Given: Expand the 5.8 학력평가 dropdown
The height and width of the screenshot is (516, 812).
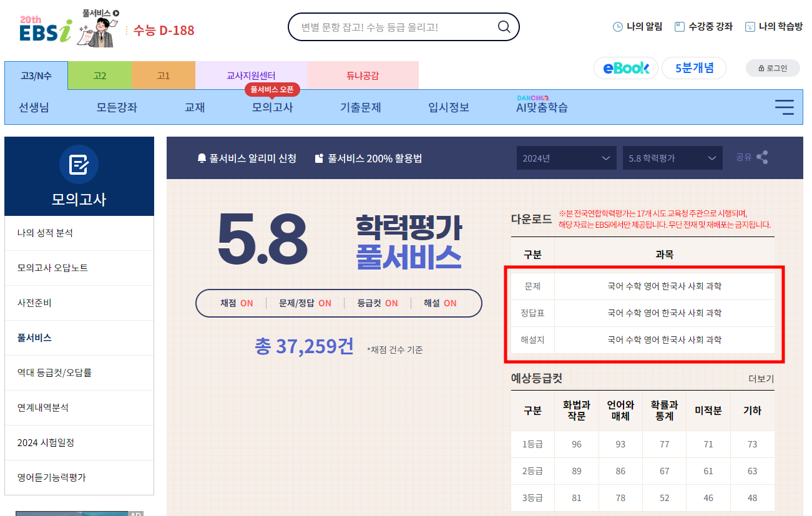Looking at the screenshot, I should point(672,158).
